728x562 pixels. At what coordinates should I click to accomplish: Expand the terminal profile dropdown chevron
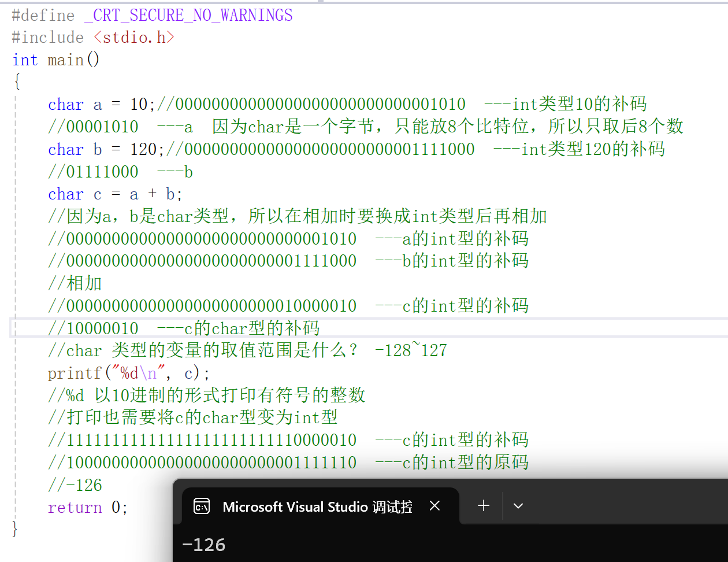pyautogui.click(x=518, y=506)
